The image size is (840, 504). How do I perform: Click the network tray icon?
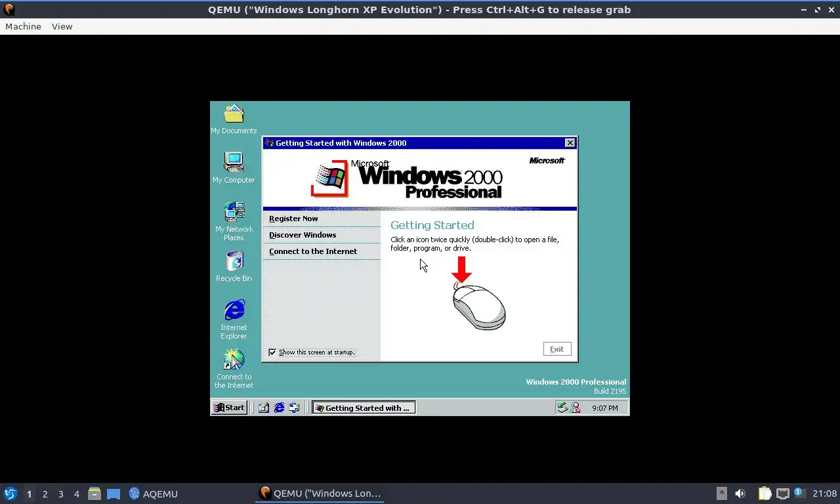[782, 493]
